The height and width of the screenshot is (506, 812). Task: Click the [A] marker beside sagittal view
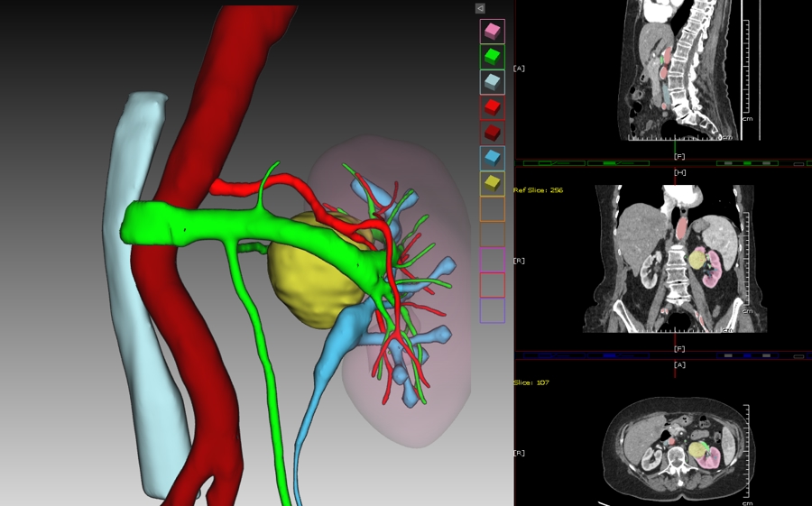tap(519, 69)
